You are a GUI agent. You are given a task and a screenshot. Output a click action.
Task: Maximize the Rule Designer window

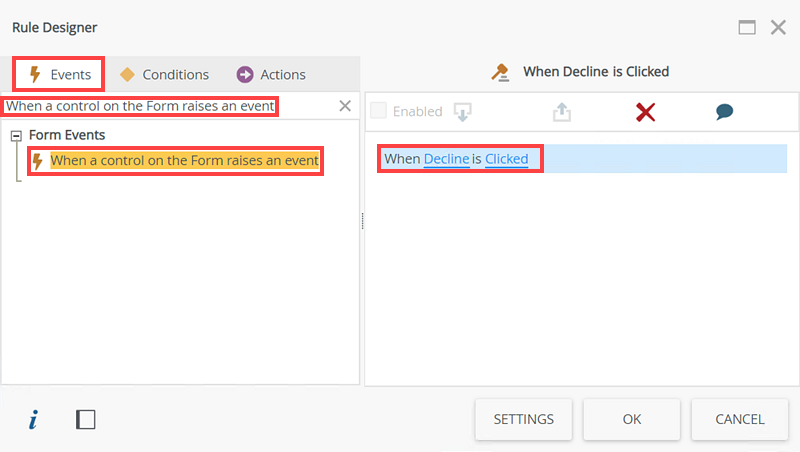pyautogui.click(x=747, y=28)
